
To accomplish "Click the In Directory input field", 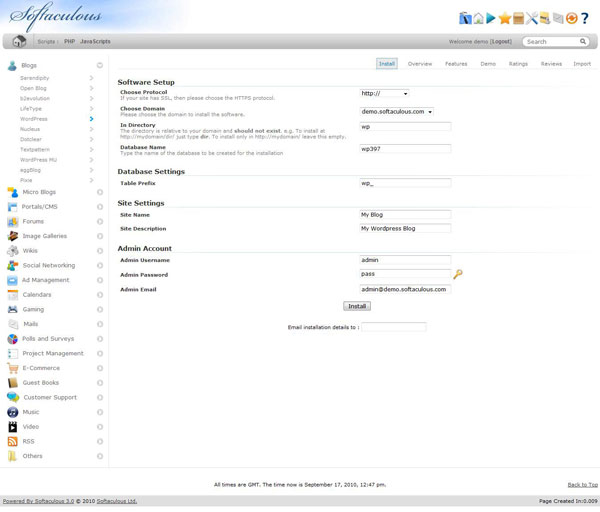I will click(x=405, y=127).
